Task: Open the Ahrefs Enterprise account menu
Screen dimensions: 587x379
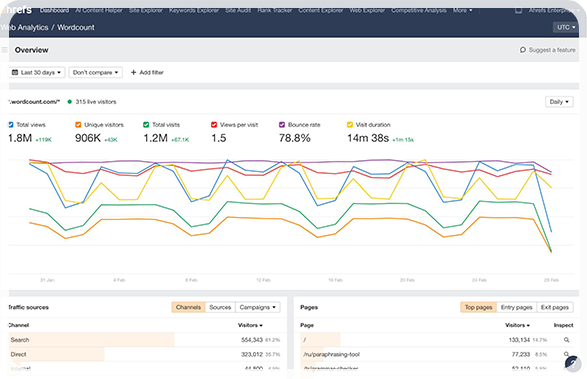Action: 554,10
